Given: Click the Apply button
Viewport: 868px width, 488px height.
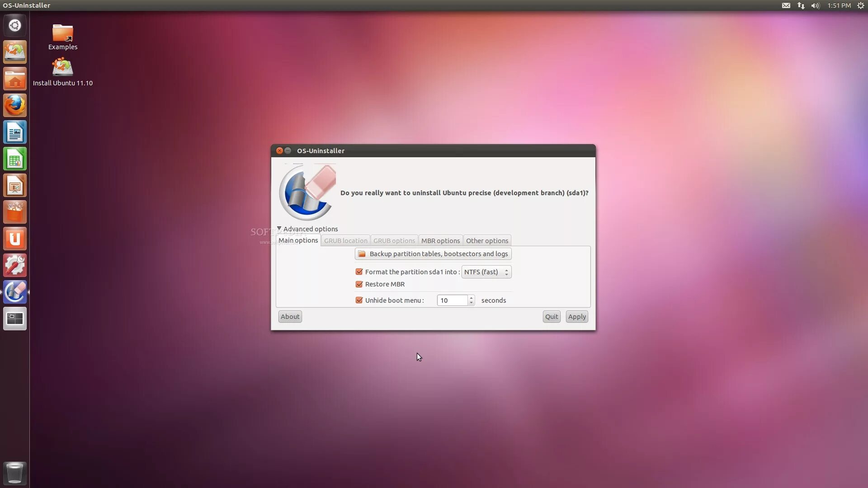Looking at the screenshot, I should tap(577, 317).
